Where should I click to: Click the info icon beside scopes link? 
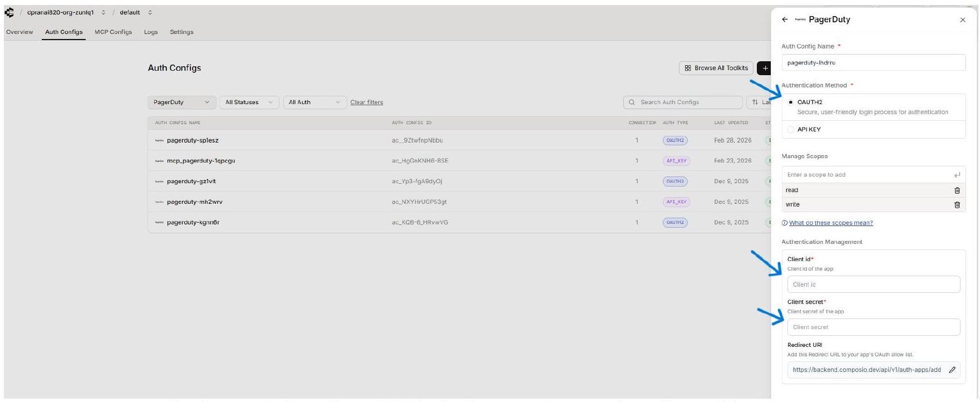[x=785, y=223]
